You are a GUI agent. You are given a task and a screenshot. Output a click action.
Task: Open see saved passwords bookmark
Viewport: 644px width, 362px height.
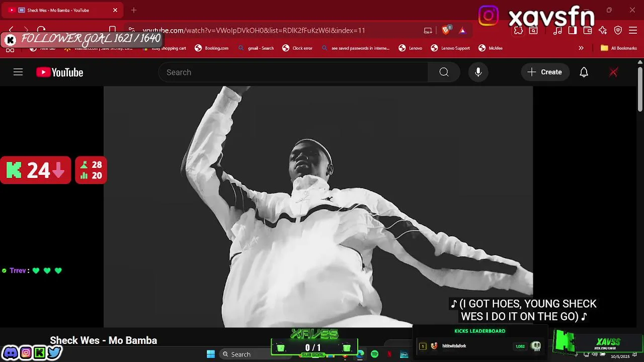(355, 48)
